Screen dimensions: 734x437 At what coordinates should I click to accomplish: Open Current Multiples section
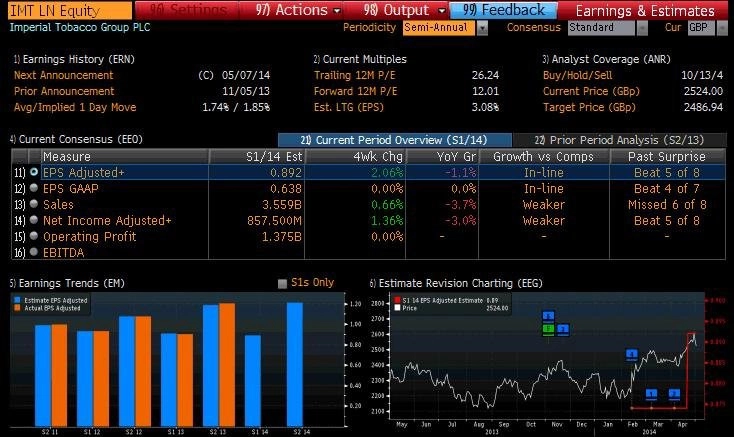(360, 59)
